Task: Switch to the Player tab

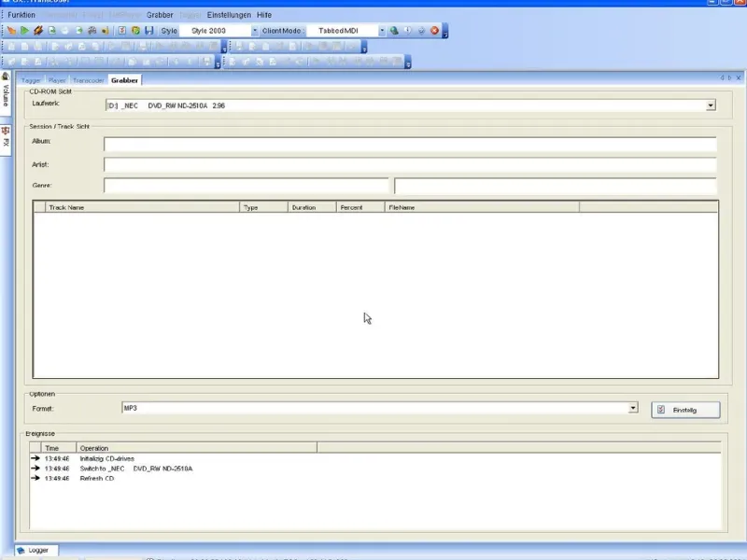Action: coord(57,80)
